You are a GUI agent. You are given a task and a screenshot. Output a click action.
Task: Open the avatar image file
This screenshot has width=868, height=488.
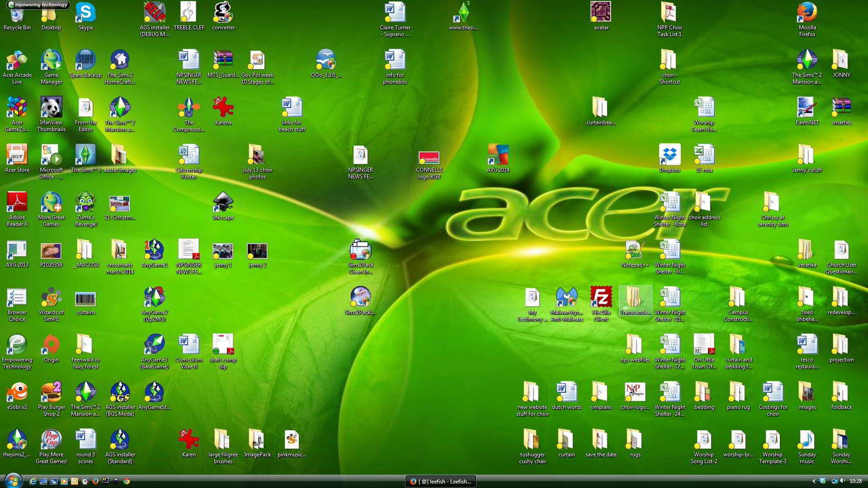point(601,16)
